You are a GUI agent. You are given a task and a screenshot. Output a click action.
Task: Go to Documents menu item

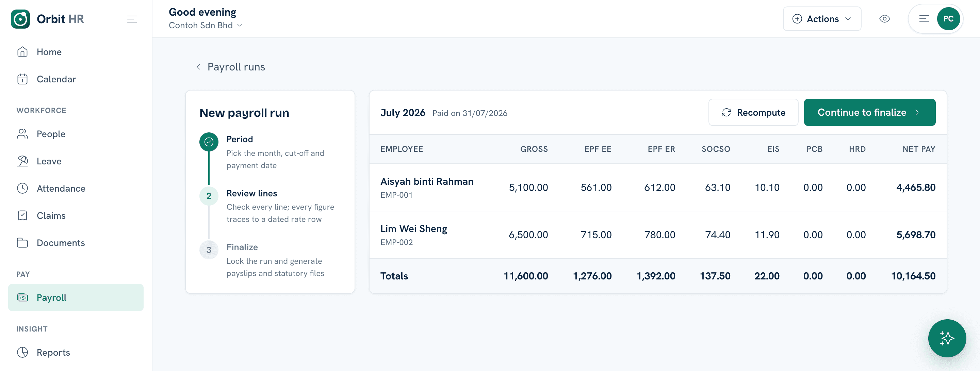click(x=76, y=243)
